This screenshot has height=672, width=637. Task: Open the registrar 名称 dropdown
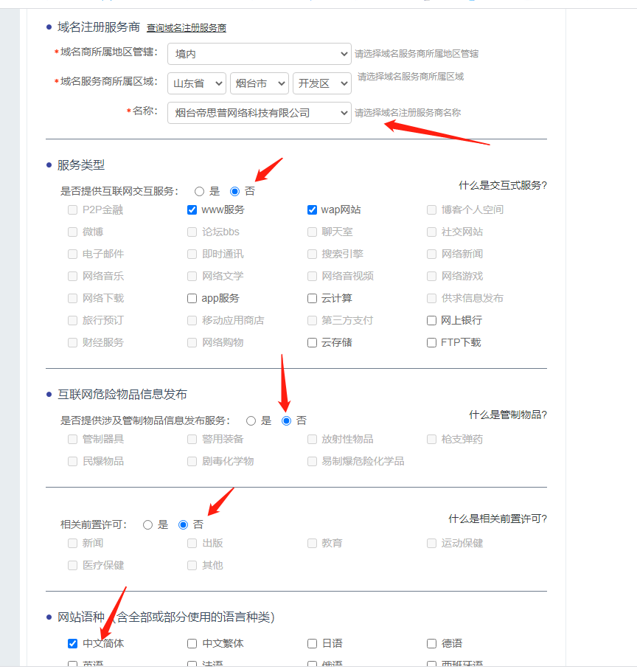click(259, 113)
